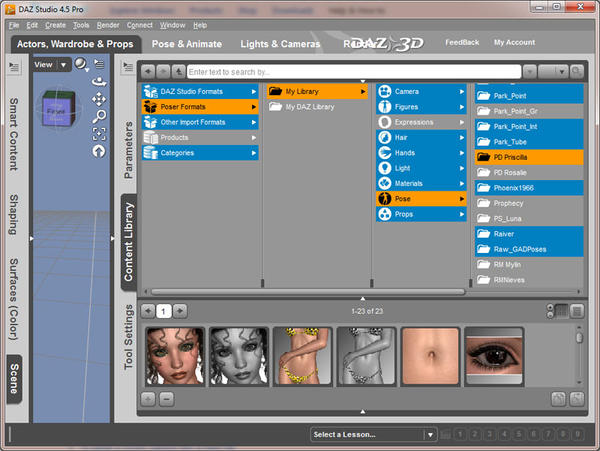Navigate up one level in Content Library
Viewport: 600px width, 451px height.
[x=179, y=72]
